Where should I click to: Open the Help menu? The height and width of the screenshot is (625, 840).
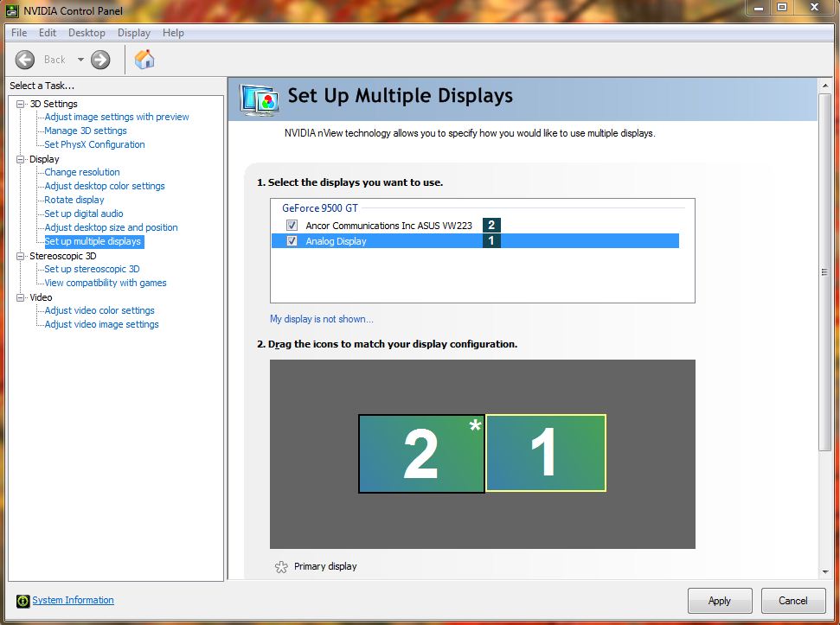pos(173,33)
